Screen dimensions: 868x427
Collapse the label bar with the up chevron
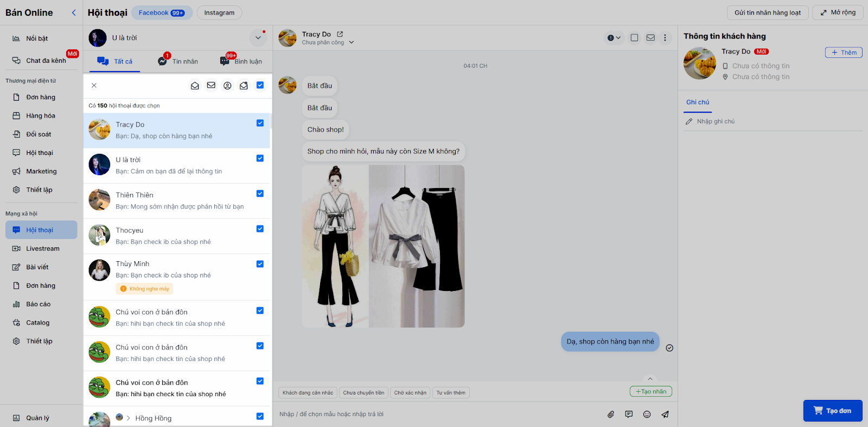(x=650, y=379)
